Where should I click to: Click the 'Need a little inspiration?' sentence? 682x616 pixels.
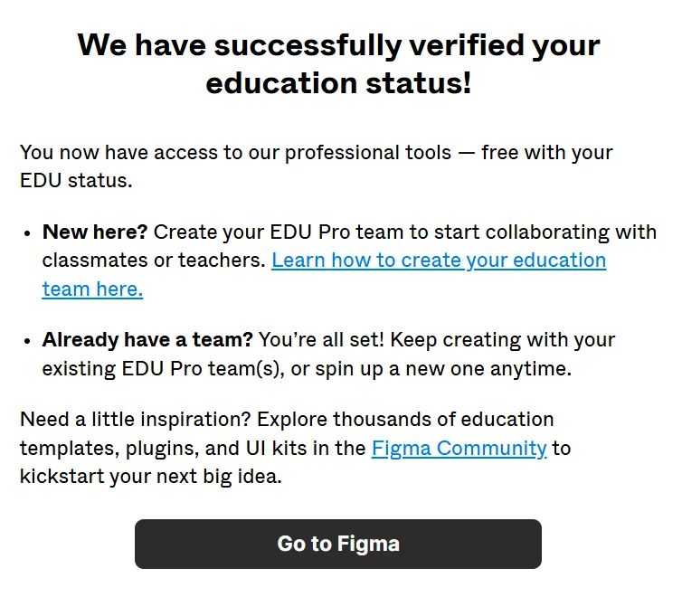coord(136,420)
